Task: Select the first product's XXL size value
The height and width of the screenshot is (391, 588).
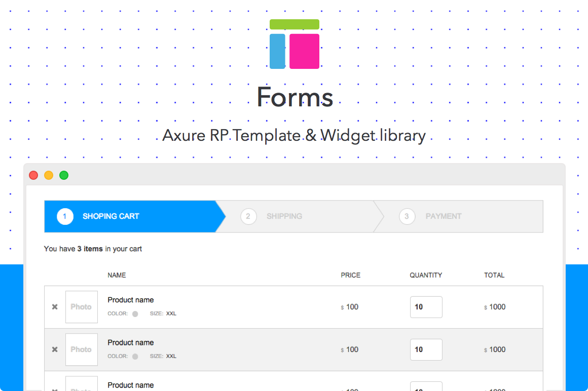Action: point(171,314)
